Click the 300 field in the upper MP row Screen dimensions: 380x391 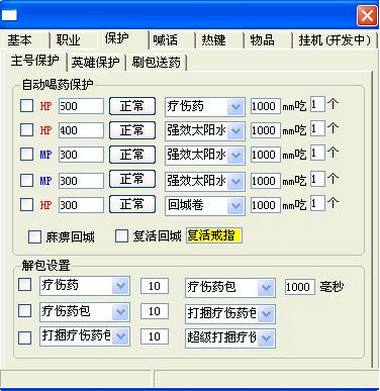[81, 155]
